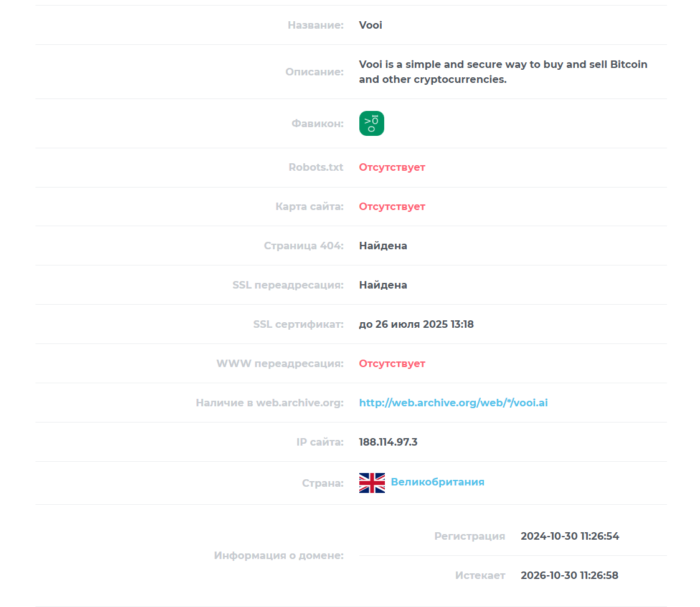Click the domain expiry date 2026-10-30
Viewport: 700px width, 607px height.
(569, 575)
